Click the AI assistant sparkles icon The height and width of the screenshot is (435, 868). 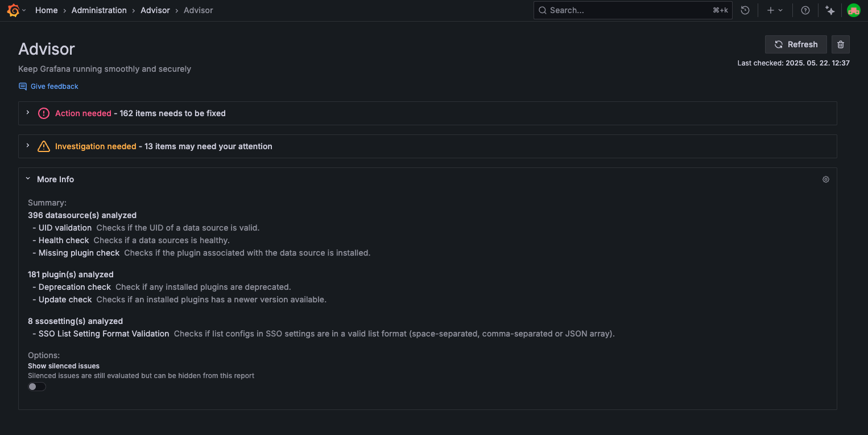coord(830,10)
